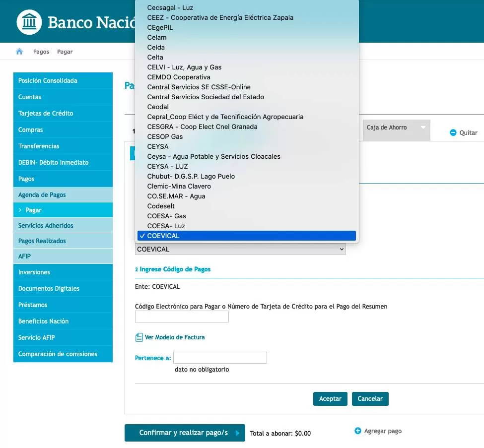Viewport: 484px width, 448px height.
Task: Click the plus icon beside Agregar pago
Action: pos(358,431)
